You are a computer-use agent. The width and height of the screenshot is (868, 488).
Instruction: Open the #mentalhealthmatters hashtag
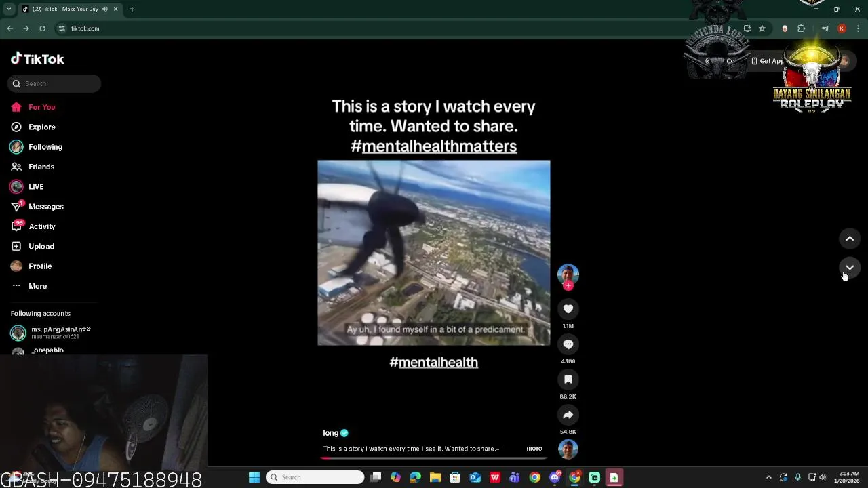coord(434,146)
